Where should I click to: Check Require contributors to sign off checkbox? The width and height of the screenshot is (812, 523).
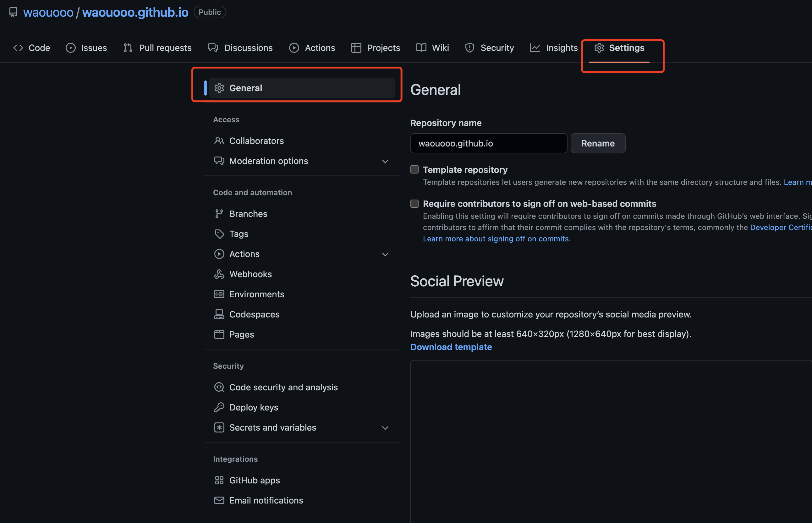(414, 203)
